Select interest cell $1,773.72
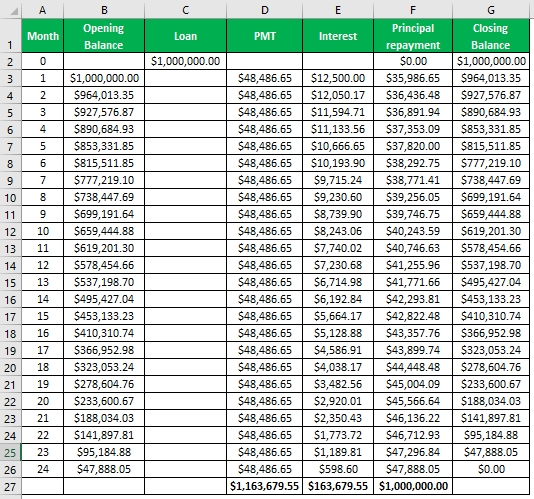The height and width of the screenshot is (499, 534). pos(338,435)
